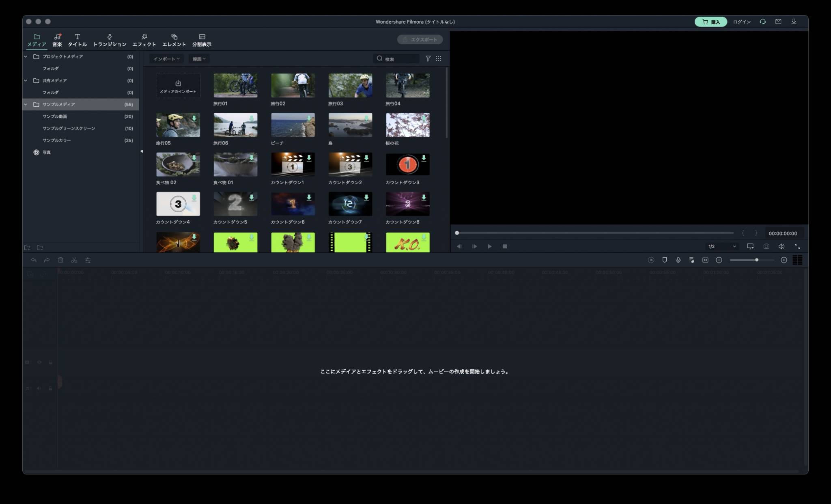Select the カウントダウン3 thumbnail
This screenshot has height=504, width=831.
point(407,164)
